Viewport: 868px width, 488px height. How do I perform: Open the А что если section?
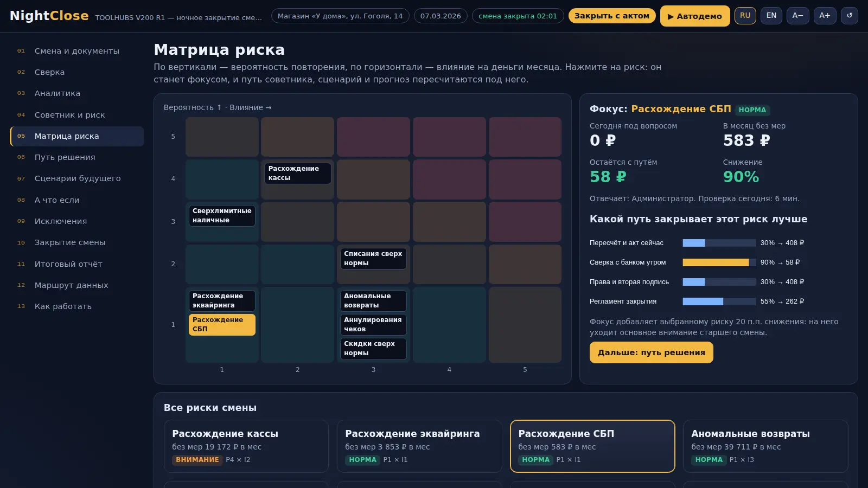[77, 200]
